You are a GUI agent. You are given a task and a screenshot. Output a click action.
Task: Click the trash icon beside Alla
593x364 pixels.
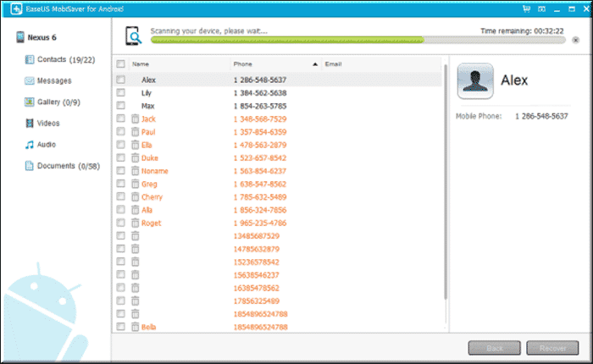(x=135, y=210)
